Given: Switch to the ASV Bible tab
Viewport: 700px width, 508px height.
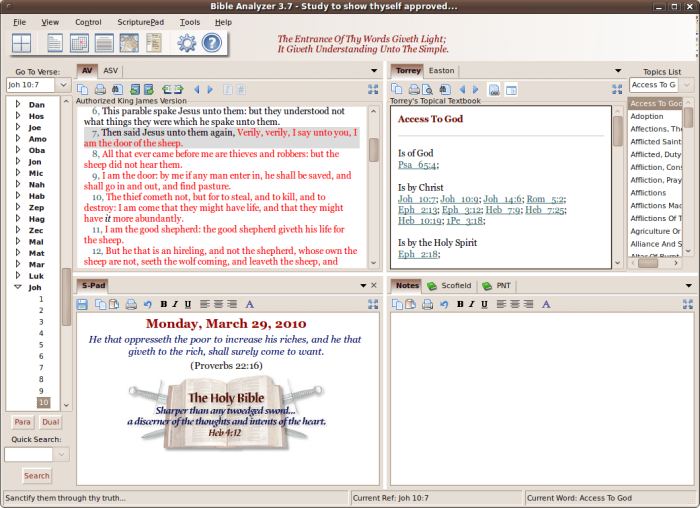Looking at the screenshot, I should pyautogui.click(x=110, y=71).
